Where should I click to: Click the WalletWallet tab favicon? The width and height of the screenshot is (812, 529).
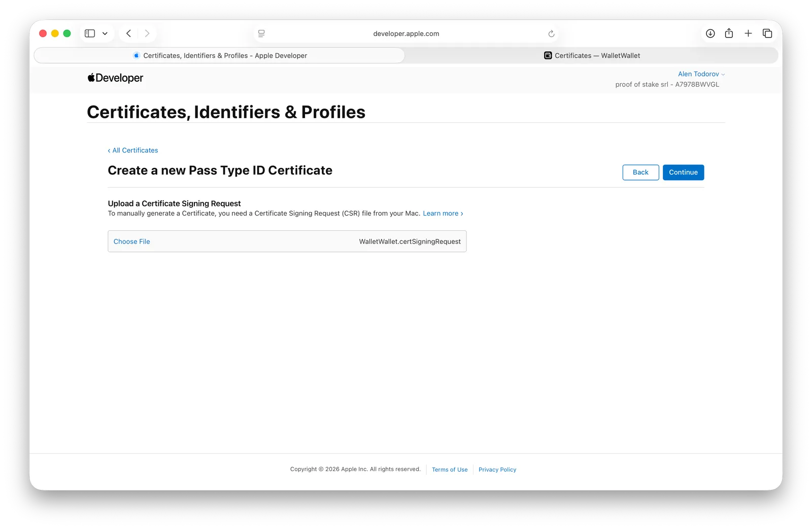coord(548,56)
